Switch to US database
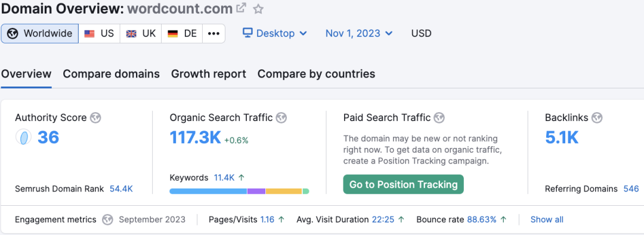Screen dimensions: 644x235 (99, 33)
